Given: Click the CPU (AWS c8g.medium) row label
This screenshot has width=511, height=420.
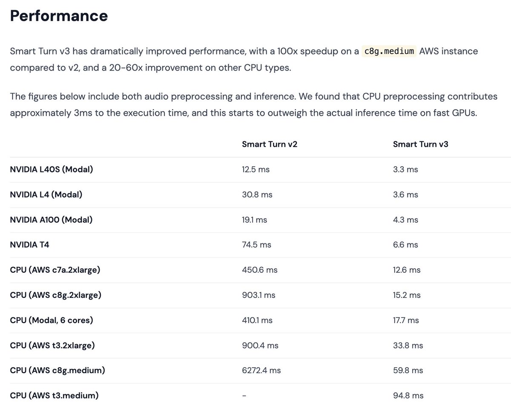Looking at the screenshot, I should [57, 370].
